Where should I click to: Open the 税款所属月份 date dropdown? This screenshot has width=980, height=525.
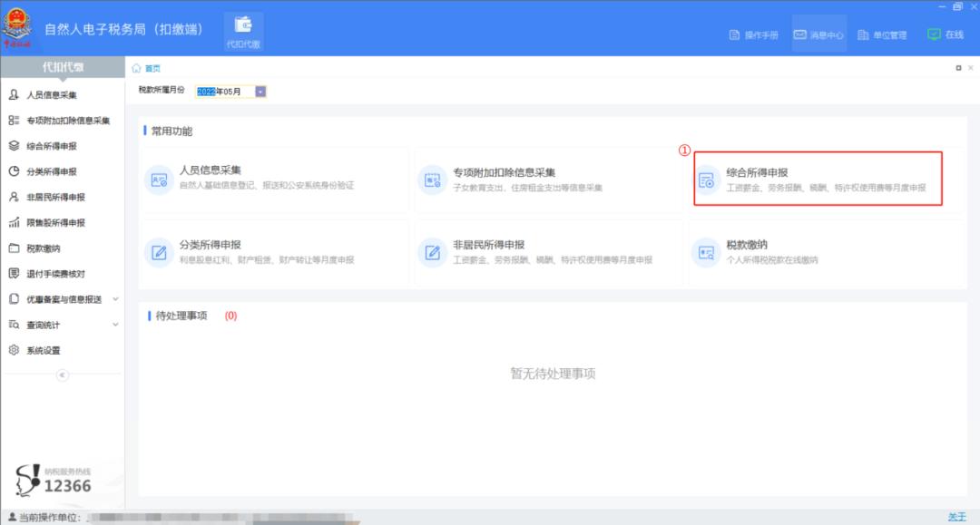click(260, 91)
